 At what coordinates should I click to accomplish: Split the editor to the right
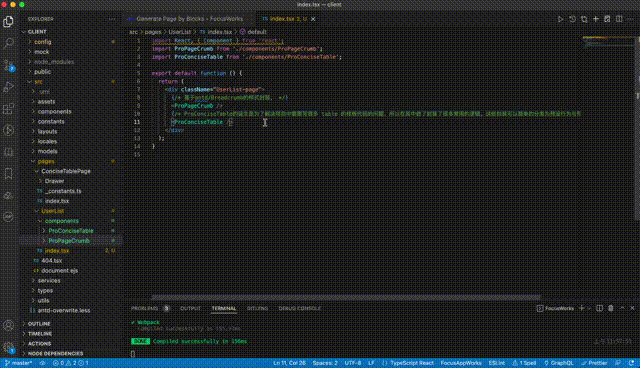pyautogui.click(x=619, y=19)
